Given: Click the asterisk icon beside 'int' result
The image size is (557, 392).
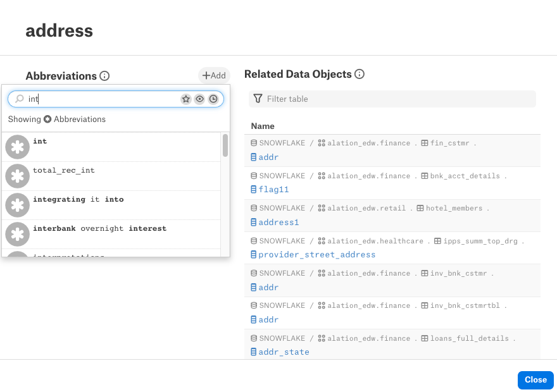Looking at the screenshot, I should pos(18,147).
